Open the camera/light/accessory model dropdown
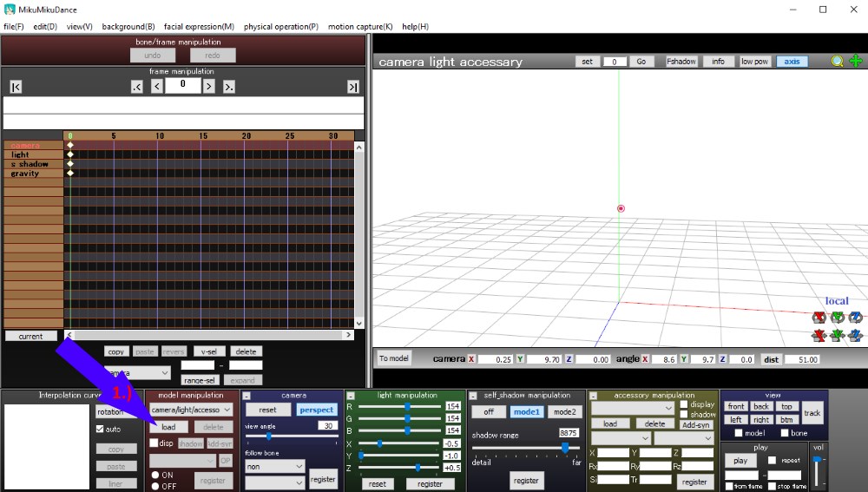This screenshot has height=492, width=868. pos(191,410)
